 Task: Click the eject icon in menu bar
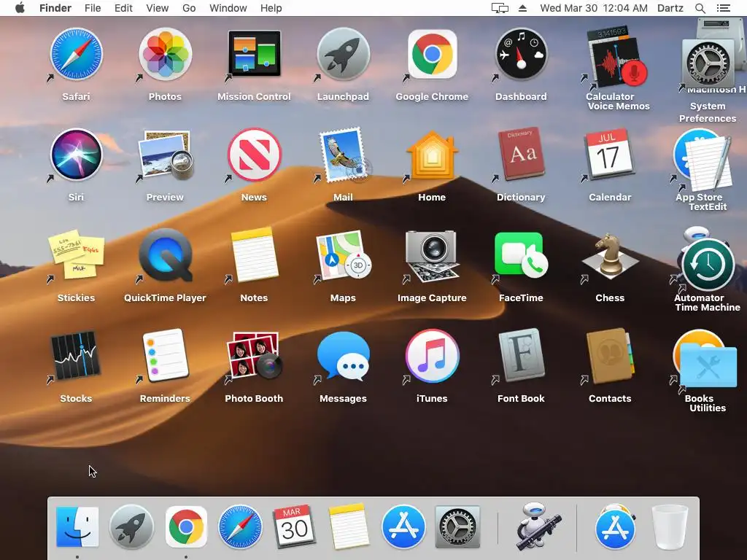(x=522, y=8)
